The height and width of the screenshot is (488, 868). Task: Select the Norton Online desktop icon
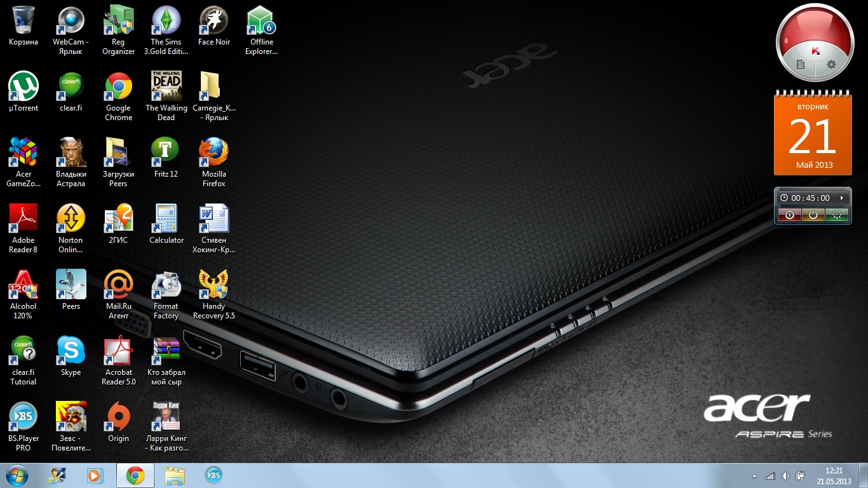pyautogui.click(x=71, y=229)
